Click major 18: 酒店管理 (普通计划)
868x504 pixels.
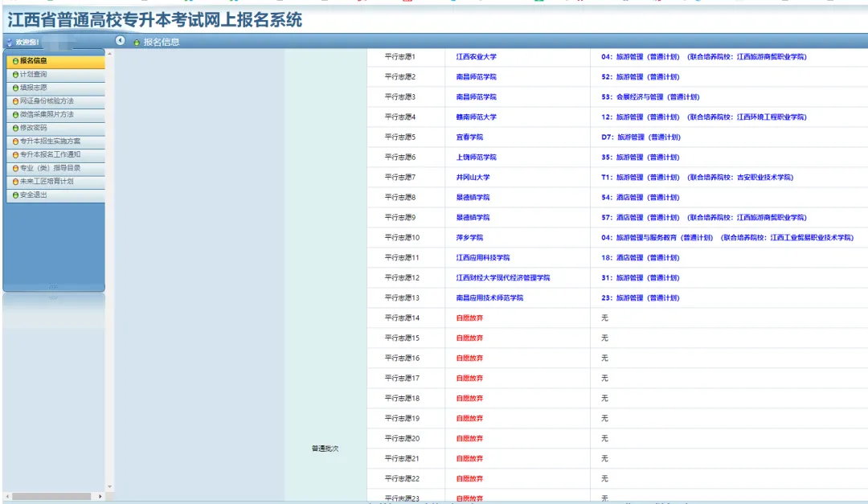(641, 257)
